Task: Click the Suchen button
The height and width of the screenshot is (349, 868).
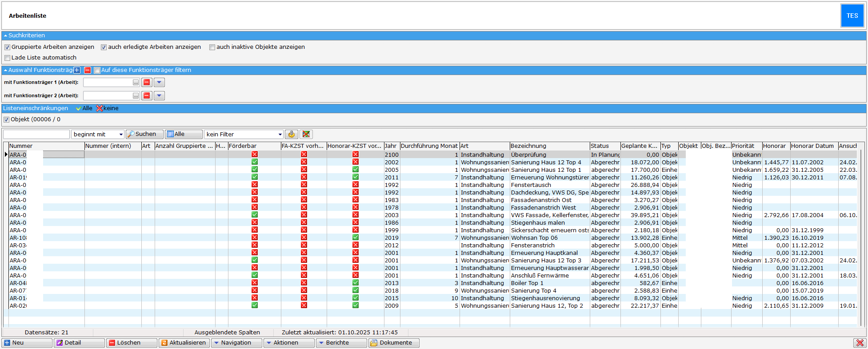Action: (144, 134)
